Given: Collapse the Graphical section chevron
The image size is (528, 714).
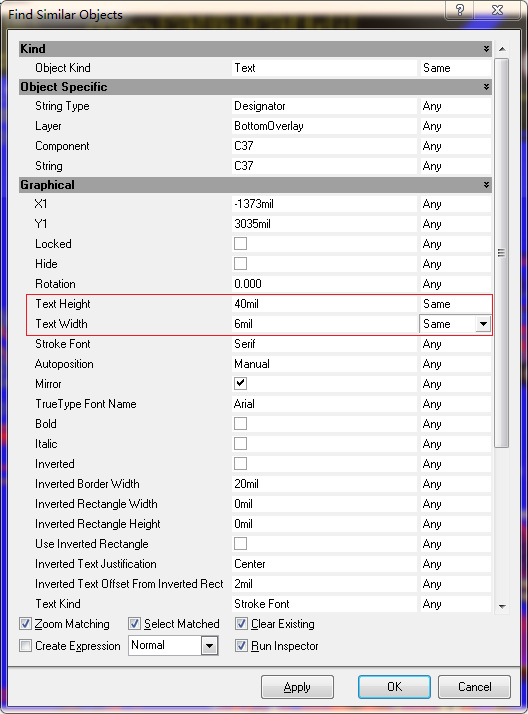Looking at the screenshot, I should point(486,185).
